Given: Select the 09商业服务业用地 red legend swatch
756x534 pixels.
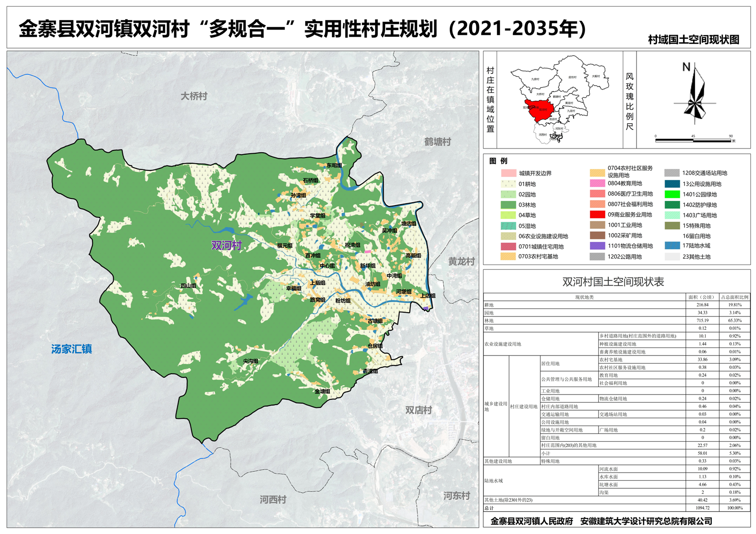Looking at the screenshot, I should [597, 215].
